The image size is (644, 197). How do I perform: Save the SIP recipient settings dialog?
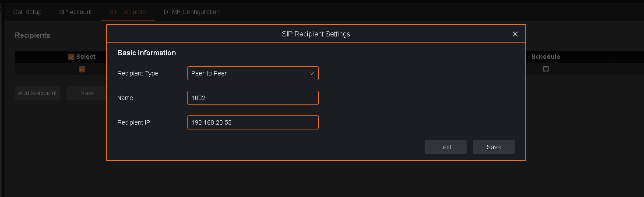[494, 147]
